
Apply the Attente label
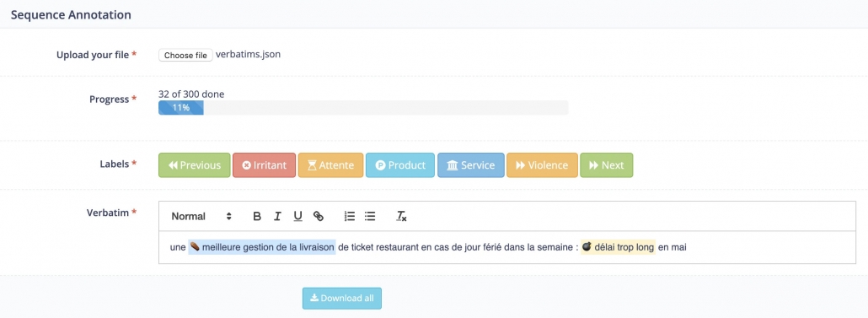330,165
